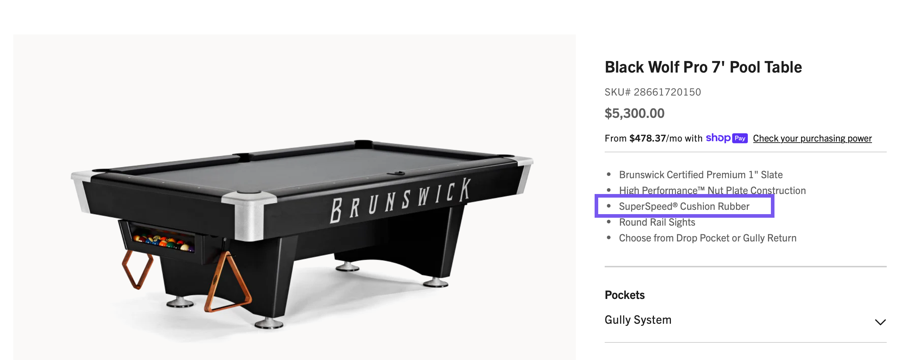The height and width of the screenshot is (360, 900).
Task: Click the silver front corner cap of table
Action: point(249,216)
